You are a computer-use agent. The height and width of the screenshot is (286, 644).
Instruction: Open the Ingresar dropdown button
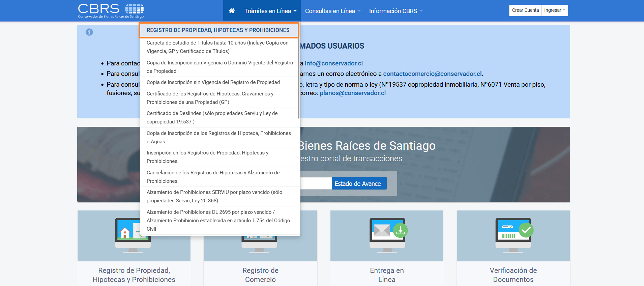[555, 10]
